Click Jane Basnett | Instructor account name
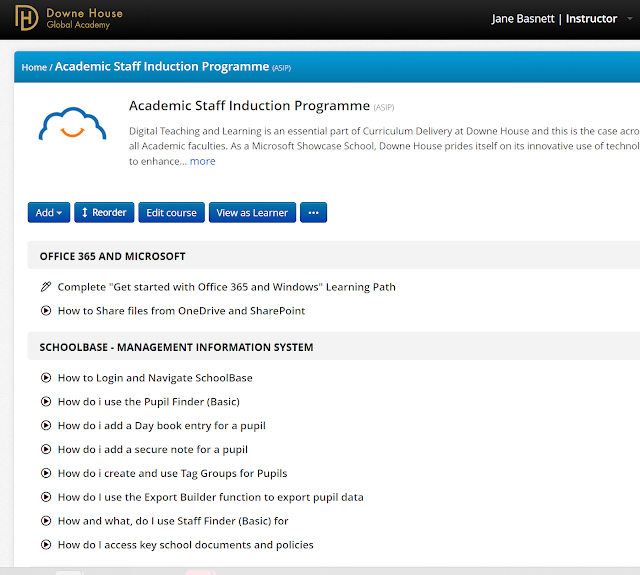 [554, 19]
